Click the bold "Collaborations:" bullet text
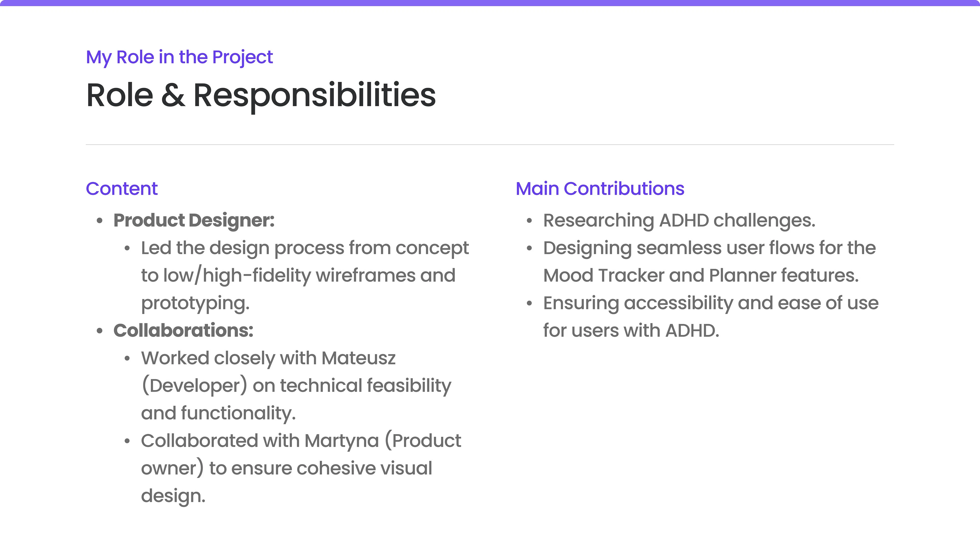The width and height of the screenshot is (980, 551). (183, 330)
